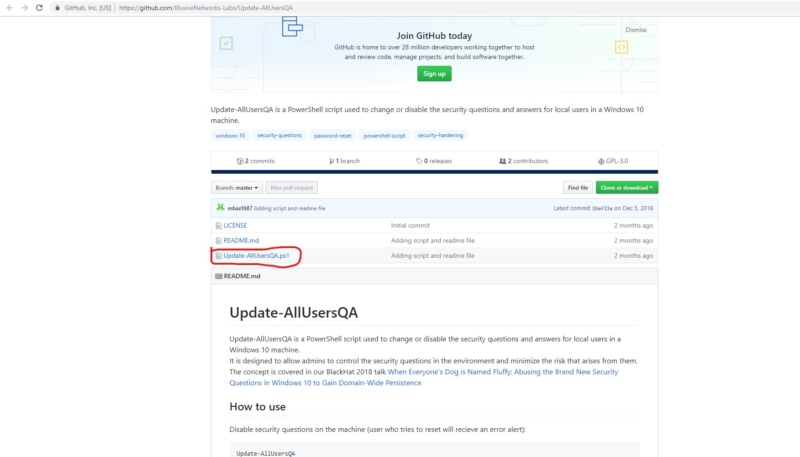Click the README.md book icon header

[x=218, y=276]
